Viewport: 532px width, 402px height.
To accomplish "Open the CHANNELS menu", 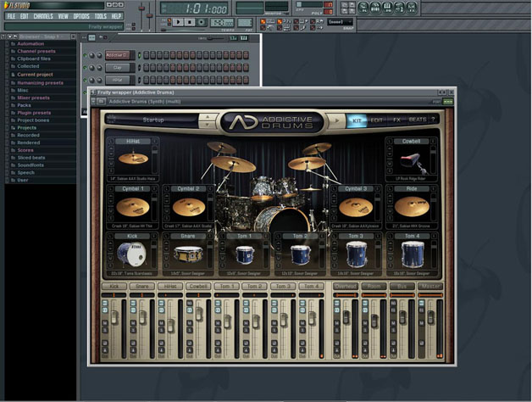I will (43, 16).
